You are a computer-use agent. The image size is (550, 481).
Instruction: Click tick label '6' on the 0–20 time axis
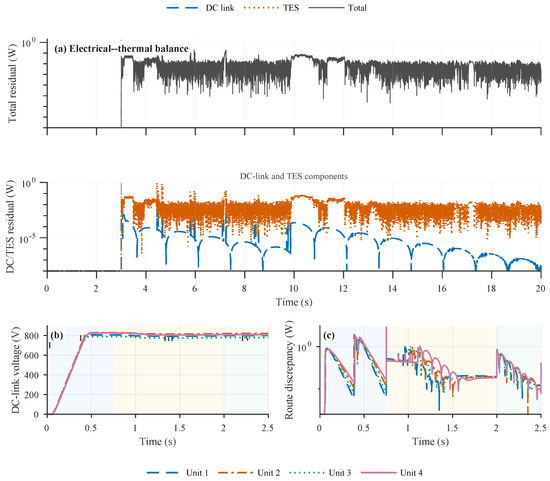(195, 288)
